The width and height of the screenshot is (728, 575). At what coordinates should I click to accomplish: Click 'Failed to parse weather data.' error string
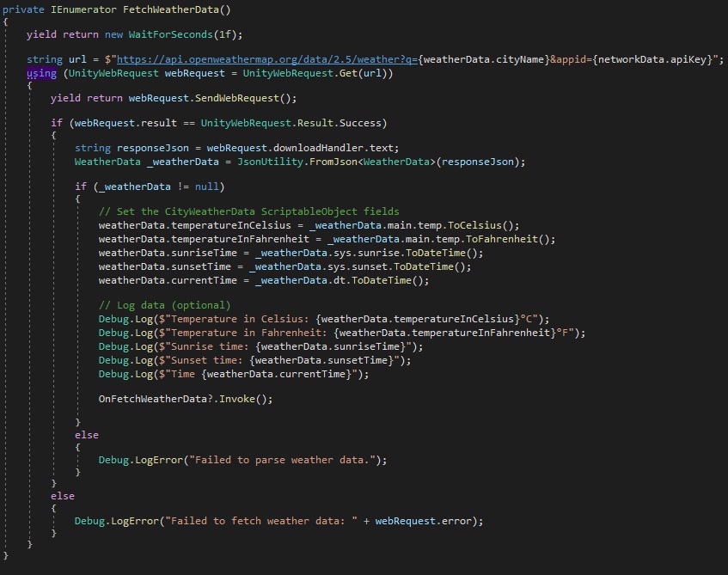pos(282,460)
